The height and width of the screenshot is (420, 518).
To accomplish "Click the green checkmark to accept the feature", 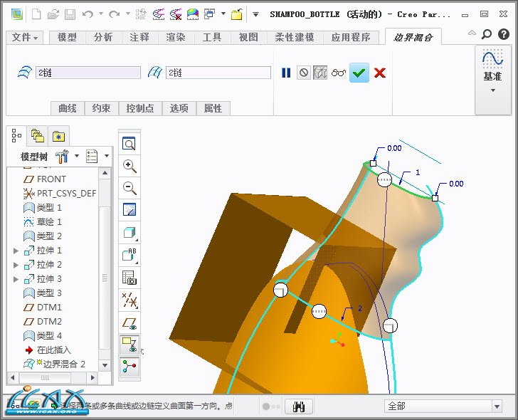I will pyautogui.click(x=359, y=73).
